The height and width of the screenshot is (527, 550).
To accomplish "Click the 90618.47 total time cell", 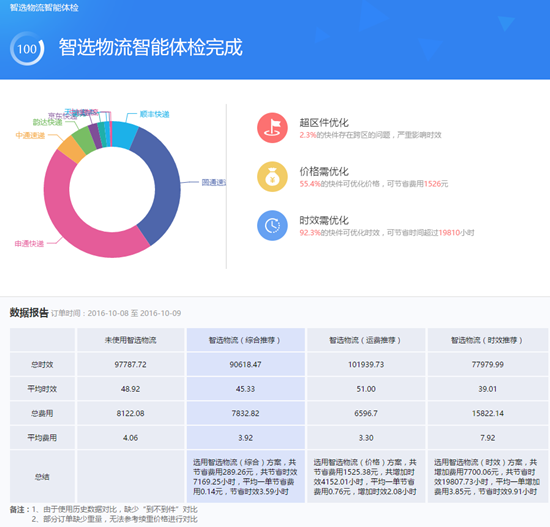I will coord(246,365).
